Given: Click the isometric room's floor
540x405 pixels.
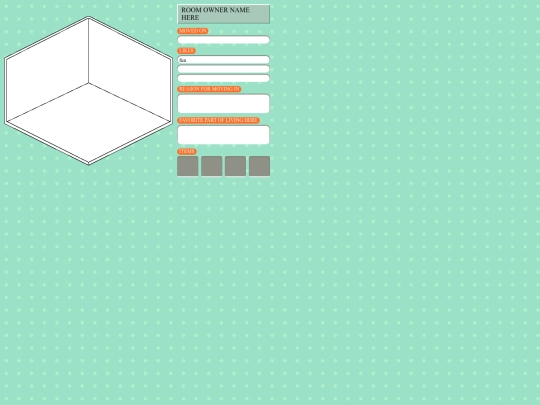Looking at the screenshot, I should coord(89,122).
